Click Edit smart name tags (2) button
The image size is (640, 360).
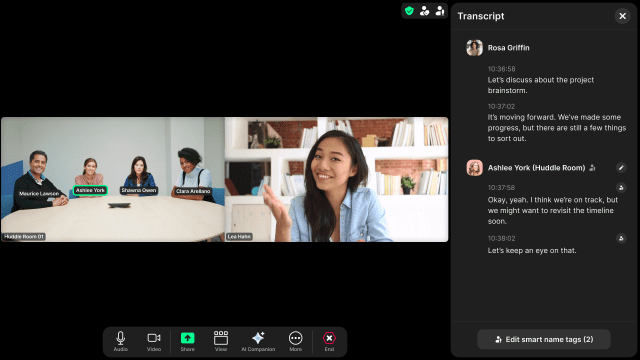point(544,339)
